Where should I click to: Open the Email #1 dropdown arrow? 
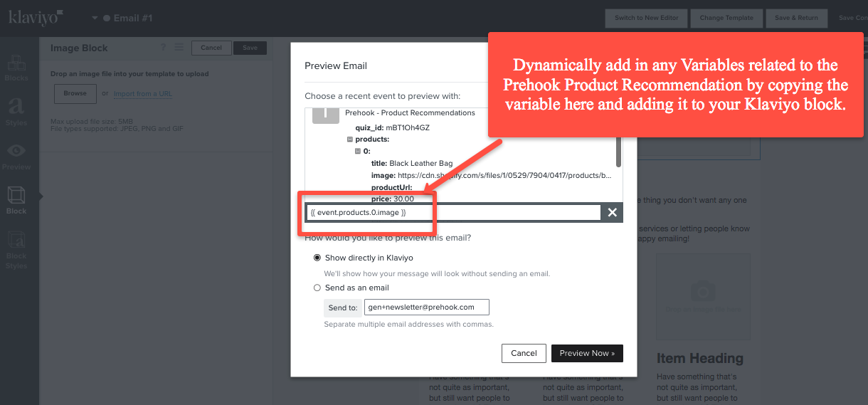pyautogui.click(x=95, y=18)
